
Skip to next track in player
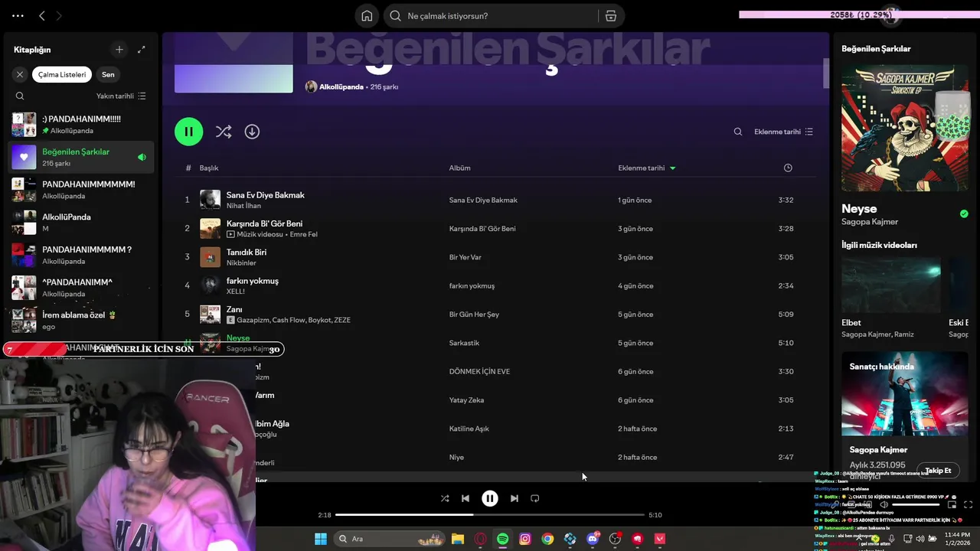click(514, 498)
